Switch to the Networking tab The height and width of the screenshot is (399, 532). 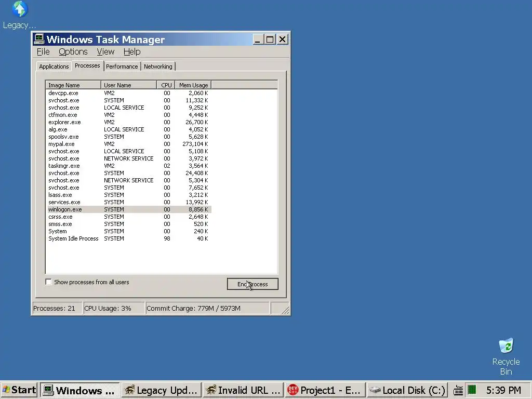(158, 66)
